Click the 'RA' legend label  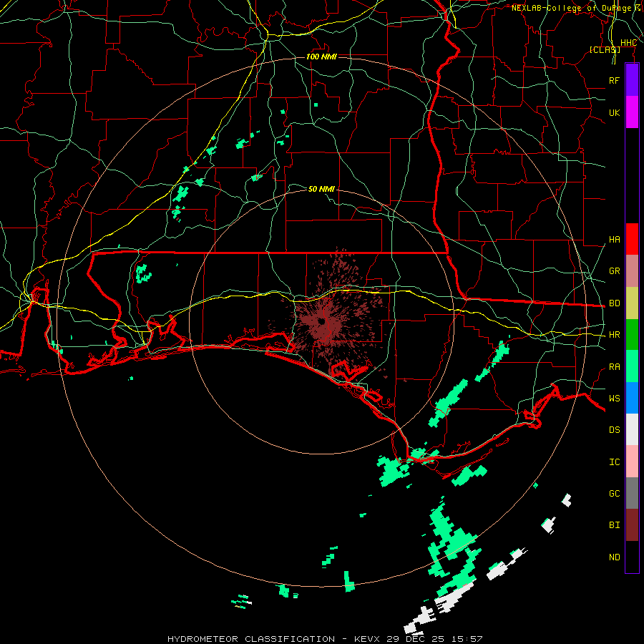point(614,367)
